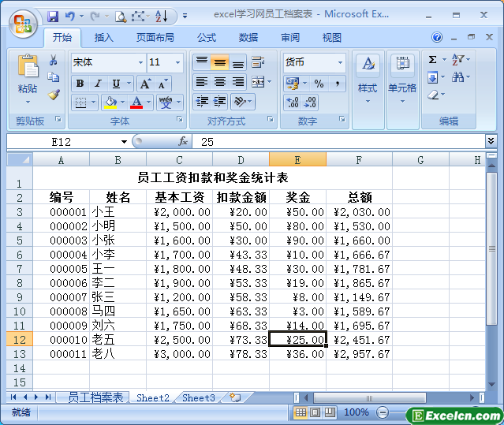
Task: Toggle bold formatting
Action: point(80,84)
